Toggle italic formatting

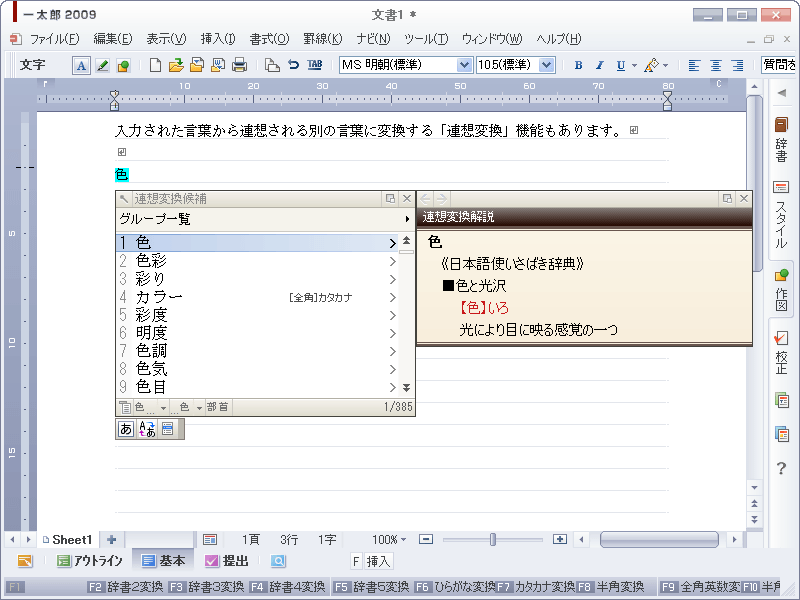click(599, 65)
